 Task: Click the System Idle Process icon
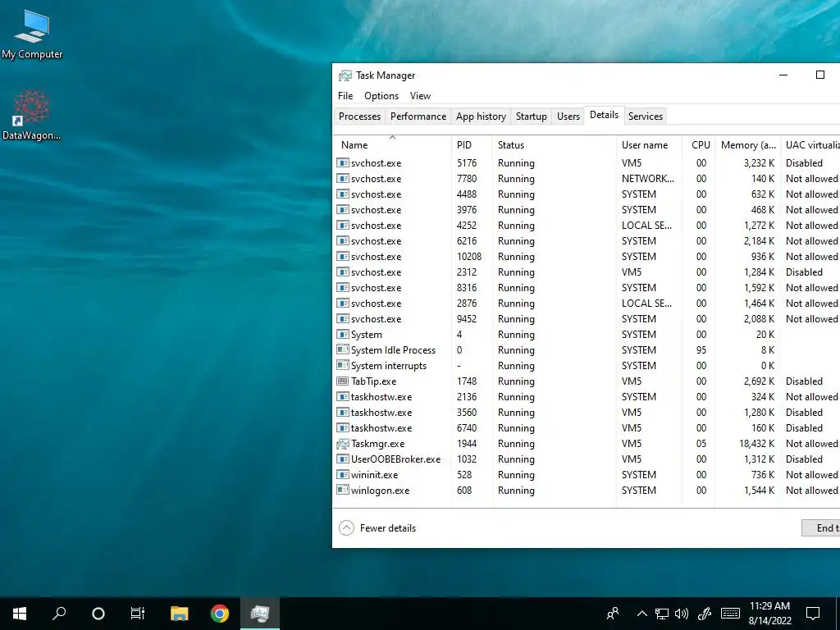click(343, 349)
